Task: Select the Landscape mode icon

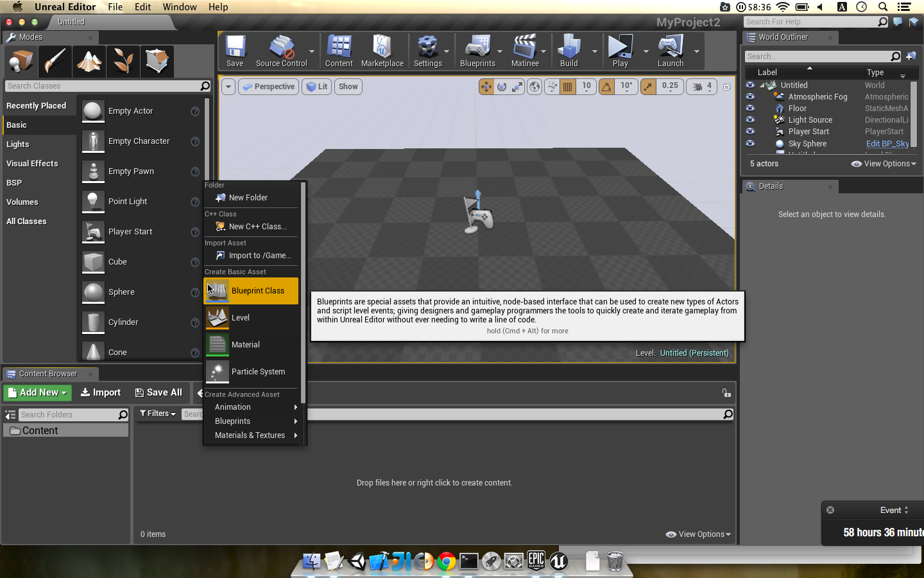Action: coord(89,62)
